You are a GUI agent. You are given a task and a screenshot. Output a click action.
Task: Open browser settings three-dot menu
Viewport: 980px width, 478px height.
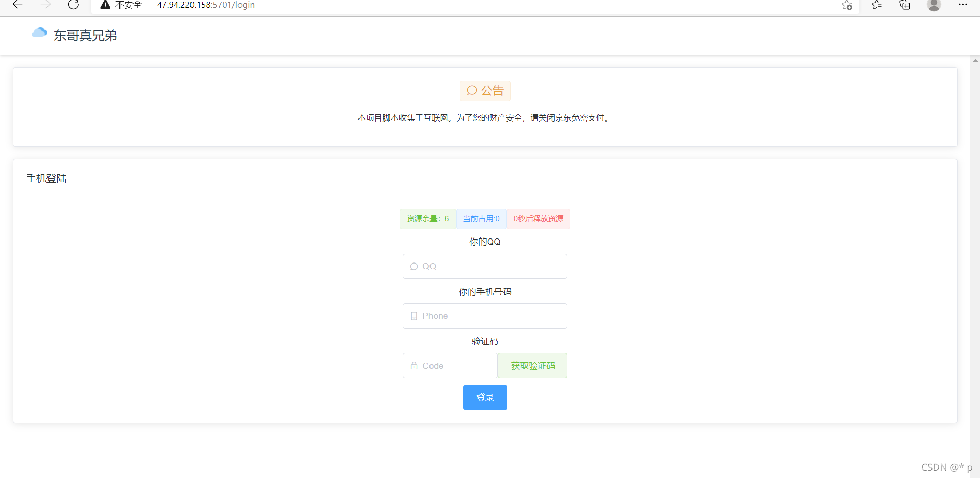click(963, 5)
